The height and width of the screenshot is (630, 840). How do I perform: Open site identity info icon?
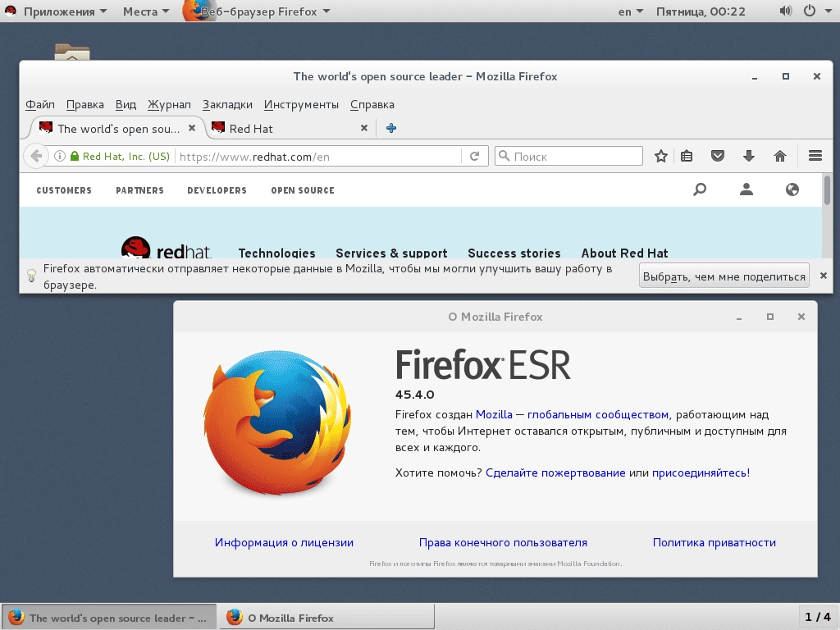pyautogui.click(x=60, y=156)
